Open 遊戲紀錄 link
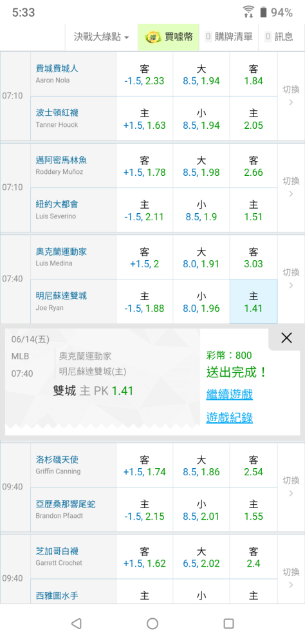 point(230,418)
